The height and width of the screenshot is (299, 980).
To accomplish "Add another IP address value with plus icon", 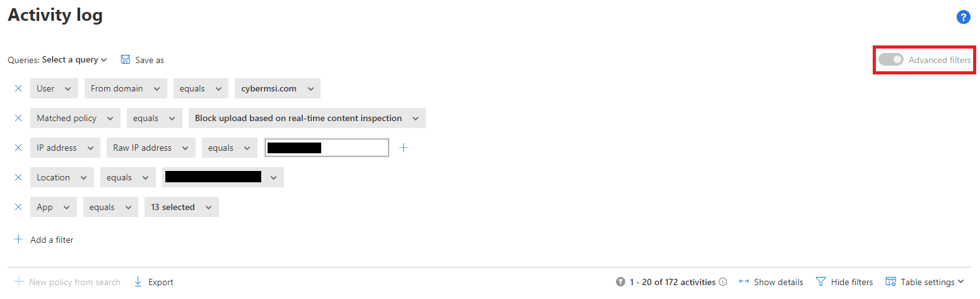I will (404, 148).
